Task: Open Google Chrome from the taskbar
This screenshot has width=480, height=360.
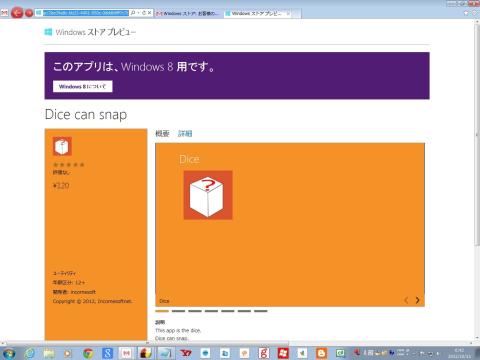Action: pyautogui.click(x=88, y=353)
